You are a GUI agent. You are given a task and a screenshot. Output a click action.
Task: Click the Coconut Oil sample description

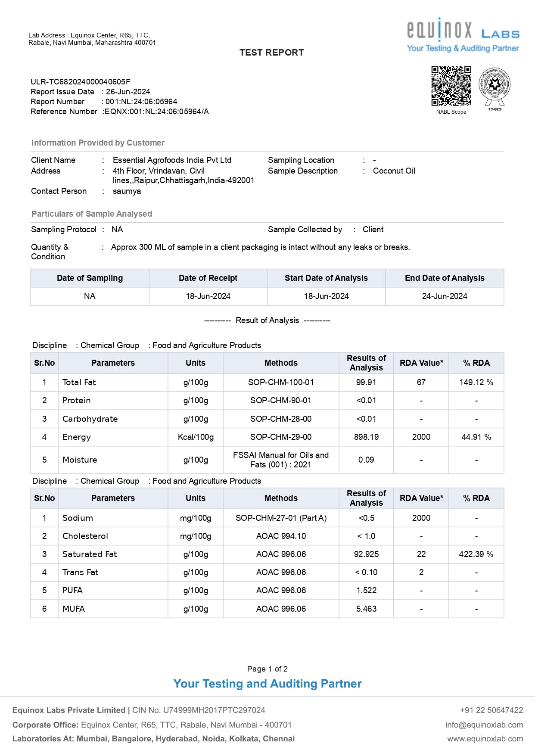394,171
